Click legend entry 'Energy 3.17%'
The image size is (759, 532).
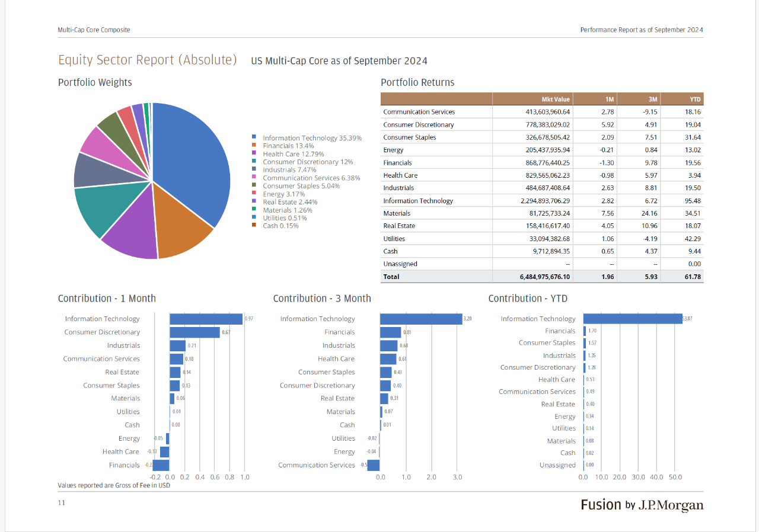point(283,194)
